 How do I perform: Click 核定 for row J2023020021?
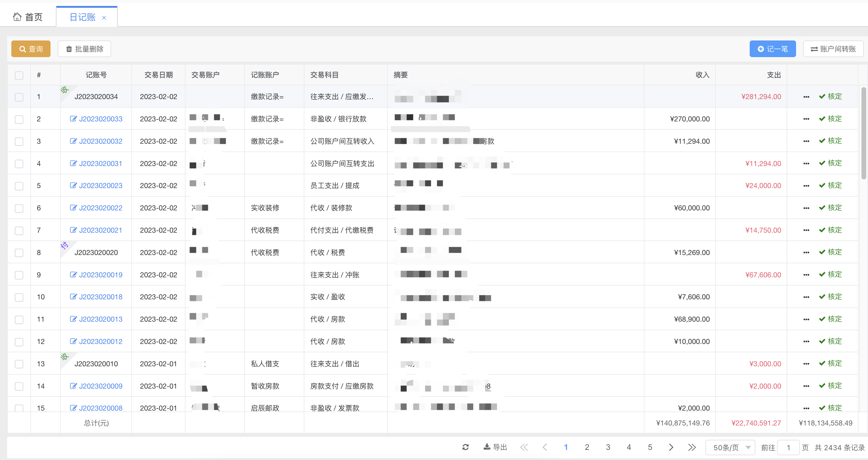coord(830,230)
